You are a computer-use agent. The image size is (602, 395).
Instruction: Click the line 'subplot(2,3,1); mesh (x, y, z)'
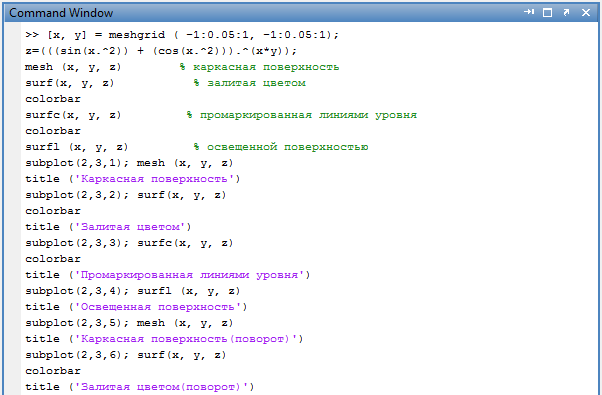(129, 163)
